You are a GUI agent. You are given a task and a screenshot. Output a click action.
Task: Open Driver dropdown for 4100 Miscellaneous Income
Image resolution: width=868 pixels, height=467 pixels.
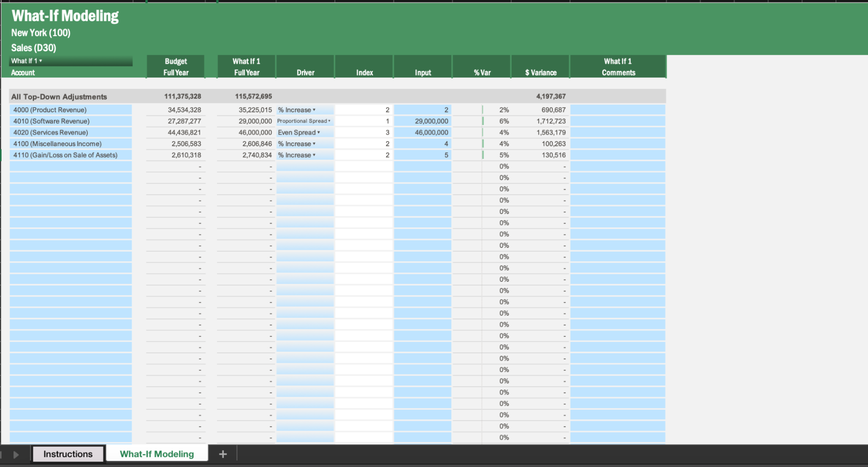pyautogui.click(x=314, y=144)
